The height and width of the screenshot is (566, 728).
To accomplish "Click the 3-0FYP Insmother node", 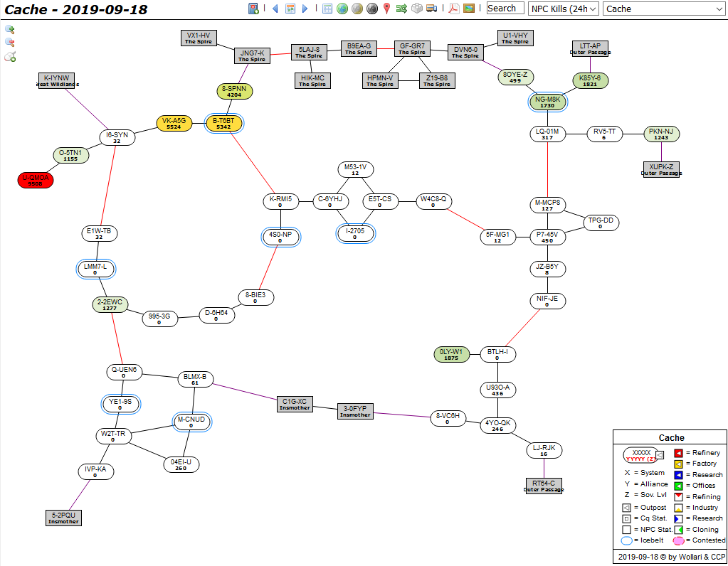I will [x=355, y=411].
